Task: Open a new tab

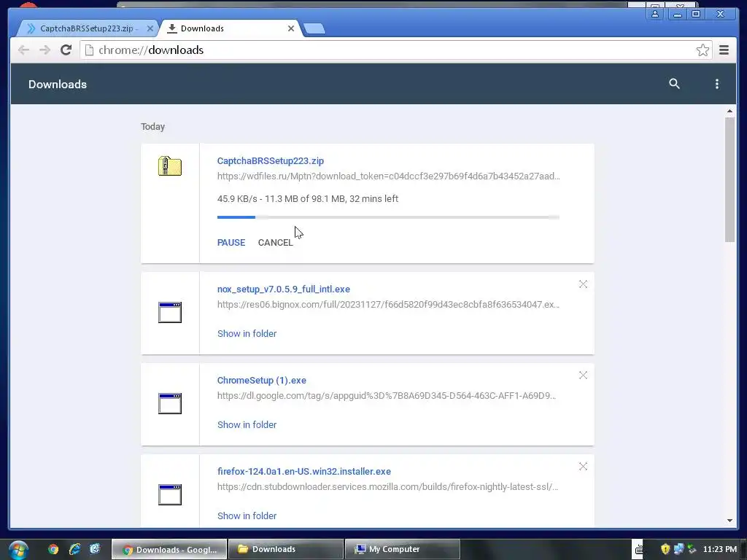Action: [314, 28]
